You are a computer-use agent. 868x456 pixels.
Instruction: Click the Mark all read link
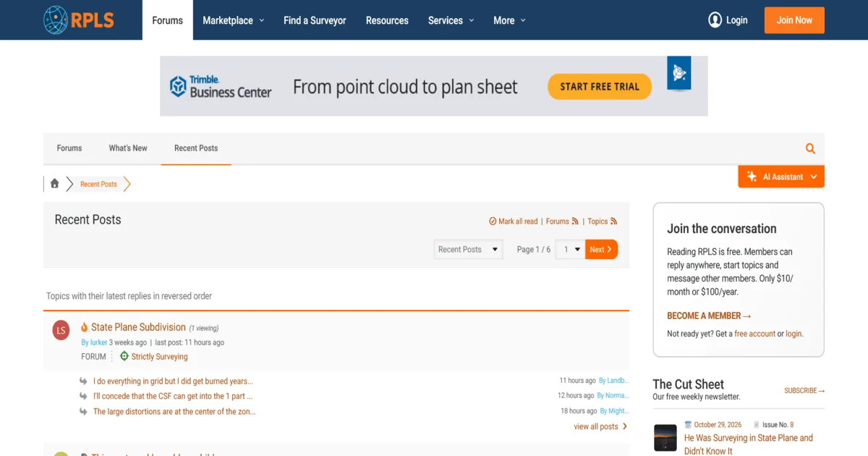[513, 221]
